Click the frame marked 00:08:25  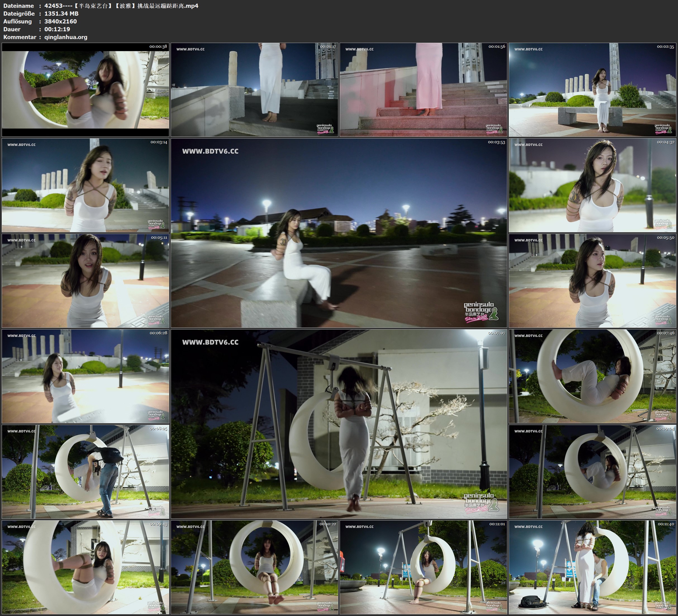click(x=85, y=471)
